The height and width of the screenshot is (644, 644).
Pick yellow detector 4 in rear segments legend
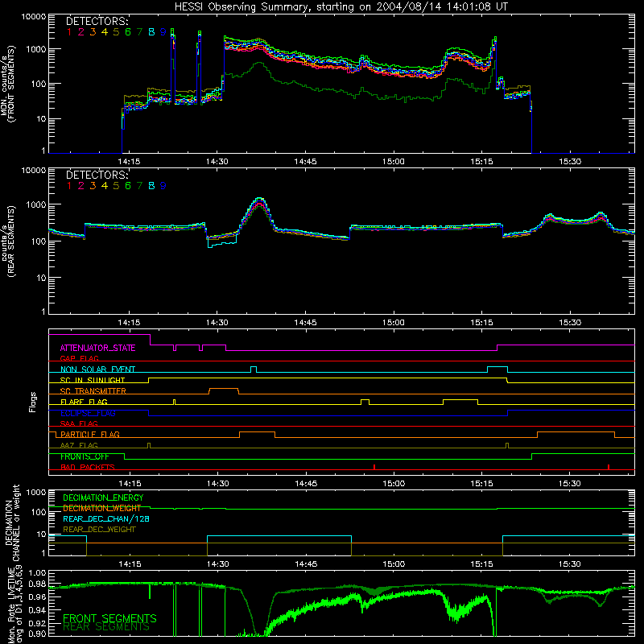coord(105,186)
